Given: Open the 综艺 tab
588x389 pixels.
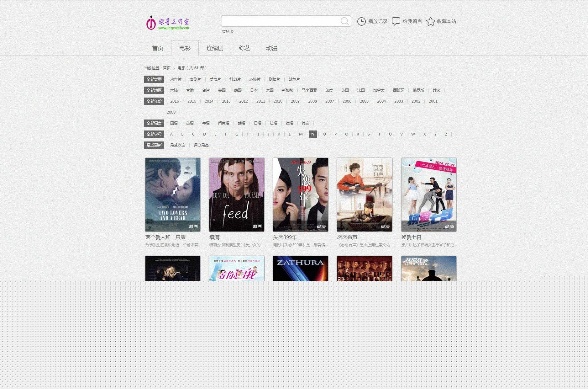Looking at the screenshot, I should click(244, 48).
